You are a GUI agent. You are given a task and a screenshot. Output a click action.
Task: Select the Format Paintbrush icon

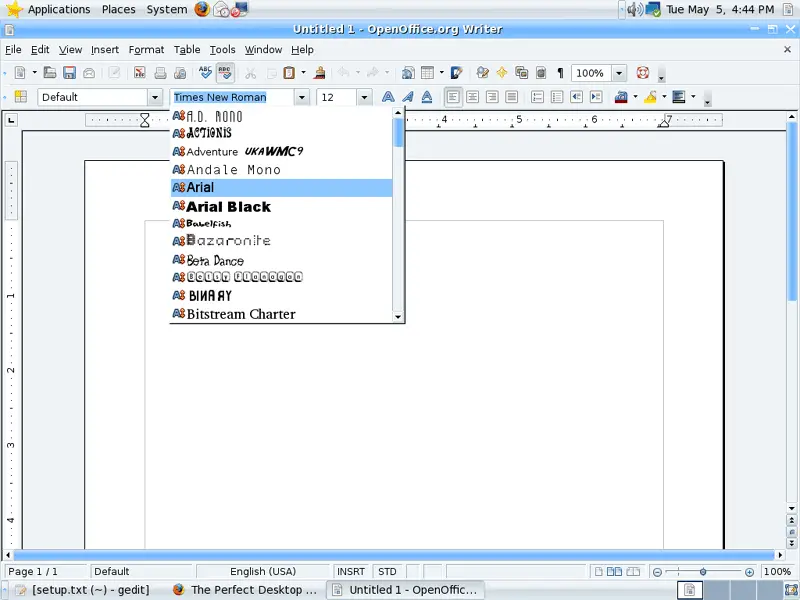(x=320, y=73)
